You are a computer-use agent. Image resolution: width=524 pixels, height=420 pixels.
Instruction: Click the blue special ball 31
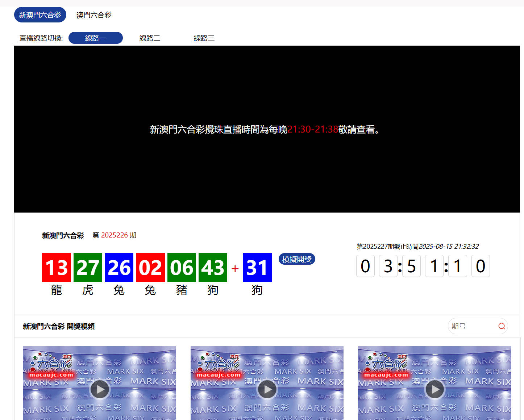click(257, 268)
